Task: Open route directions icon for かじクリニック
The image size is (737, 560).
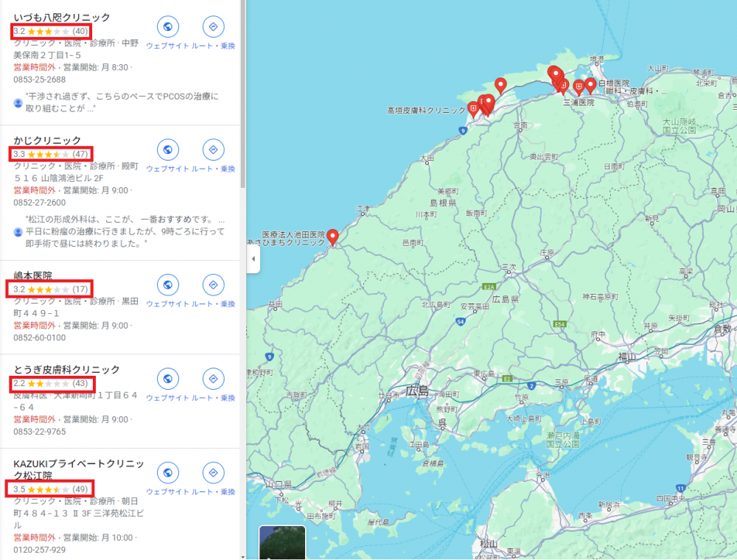Action: 214,150
